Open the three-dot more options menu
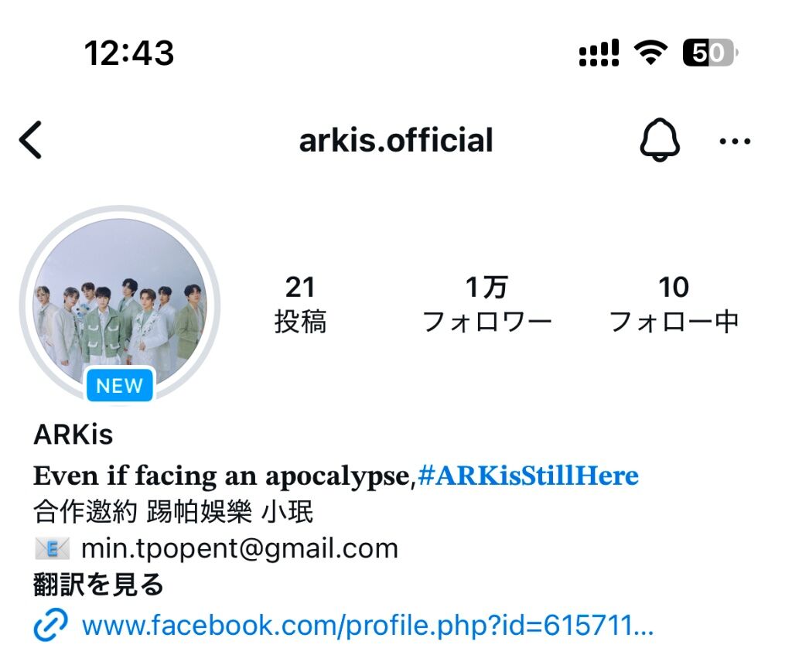The image size is (792, 672). coord(735,141)
